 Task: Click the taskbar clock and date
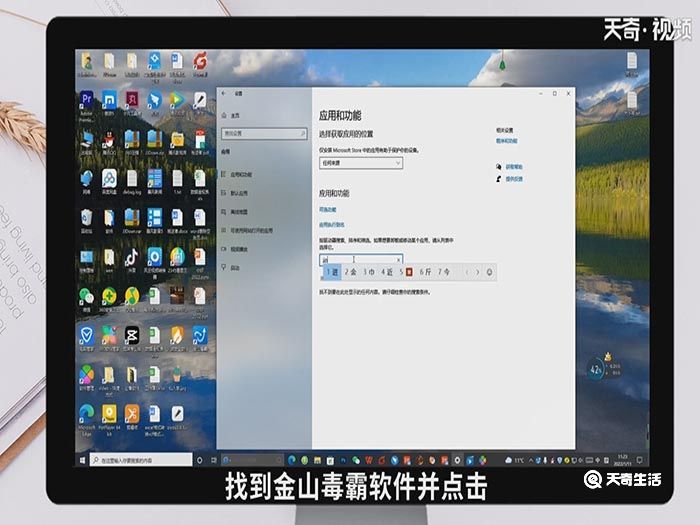622,460
